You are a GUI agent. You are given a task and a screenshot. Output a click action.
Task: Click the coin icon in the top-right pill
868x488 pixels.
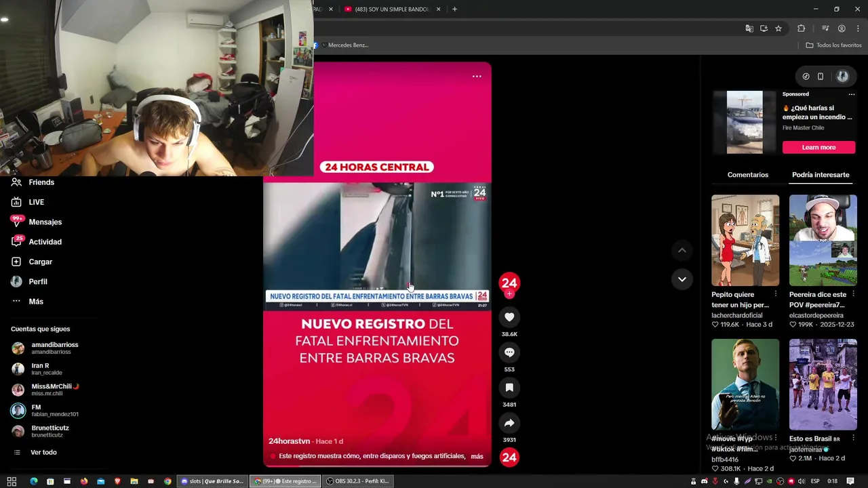click(806, 77)
